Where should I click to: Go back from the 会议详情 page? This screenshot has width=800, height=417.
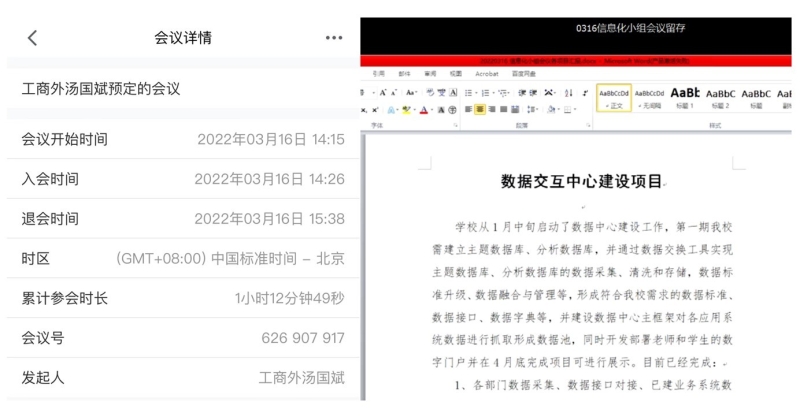coord(32,38)
